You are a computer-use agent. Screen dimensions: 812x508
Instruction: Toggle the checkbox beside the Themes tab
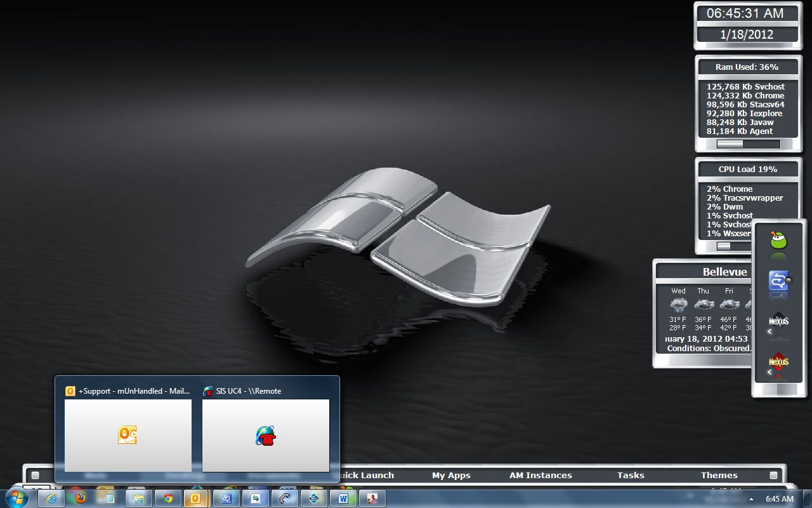pyautogui.click(x=773, y=475)
